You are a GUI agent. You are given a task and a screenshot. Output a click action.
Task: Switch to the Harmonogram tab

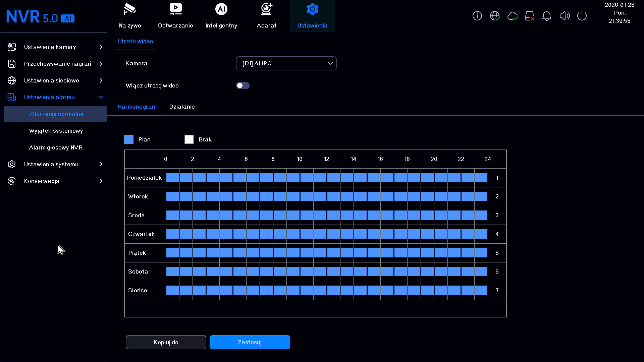coord(137,107)
